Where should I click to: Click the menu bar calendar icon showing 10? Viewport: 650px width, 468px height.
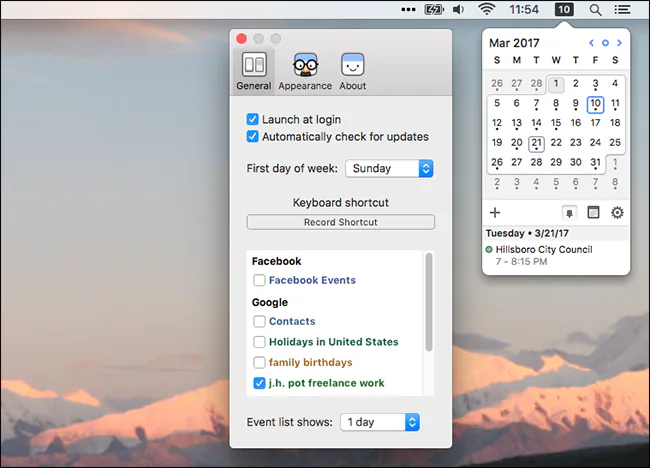(564, 10)
